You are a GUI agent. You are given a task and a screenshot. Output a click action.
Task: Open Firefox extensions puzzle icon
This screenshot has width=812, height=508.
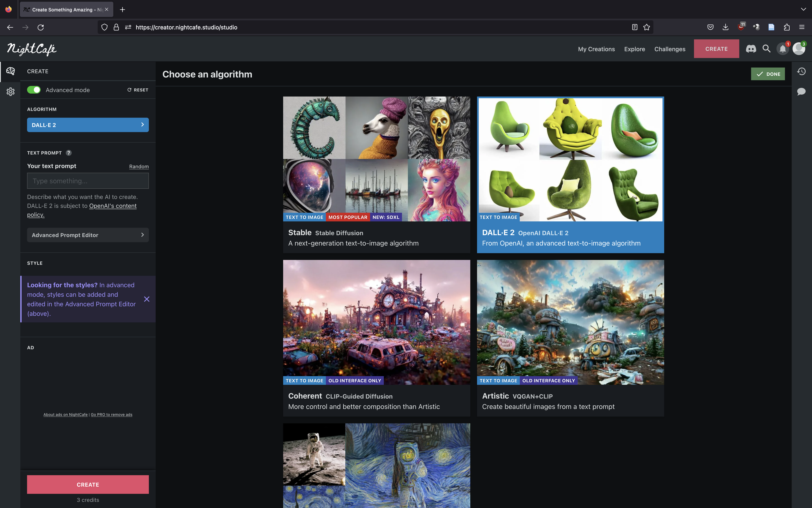coord(786,27)
